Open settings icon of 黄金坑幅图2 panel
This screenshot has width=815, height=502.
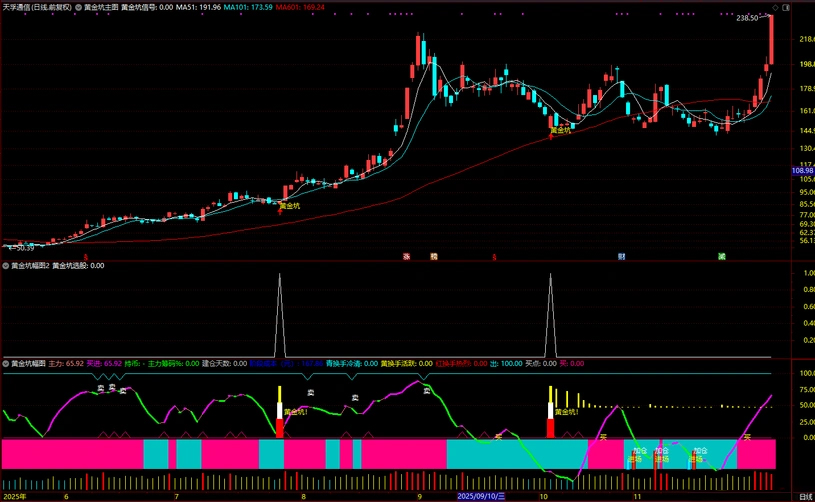click(x=6, y=266)
